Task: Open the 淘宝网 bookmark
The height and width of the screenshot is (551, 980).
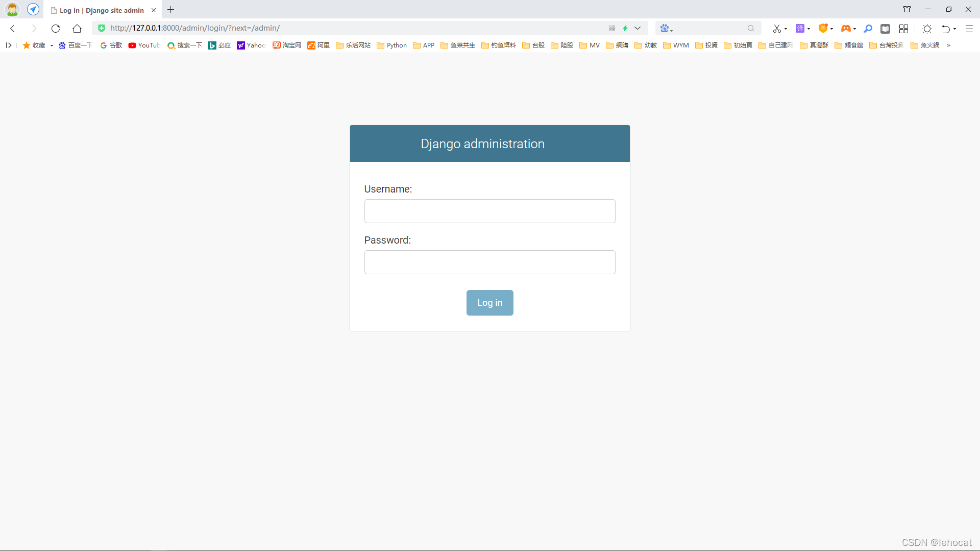Action: (287, 45)
